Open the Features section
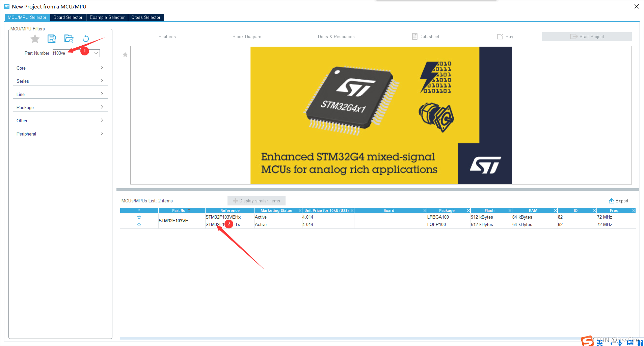This screenshot has height=346, width=644. point(167,36)
